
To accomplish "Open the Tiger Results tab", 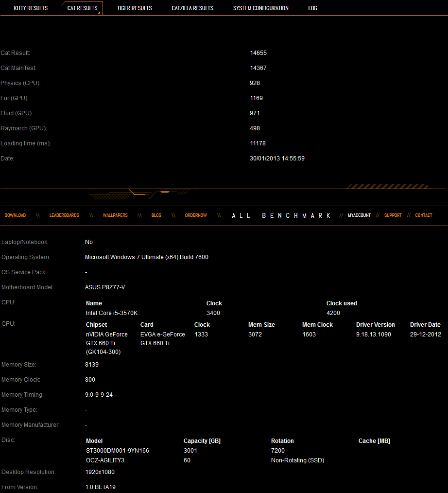I will [135, 8].
